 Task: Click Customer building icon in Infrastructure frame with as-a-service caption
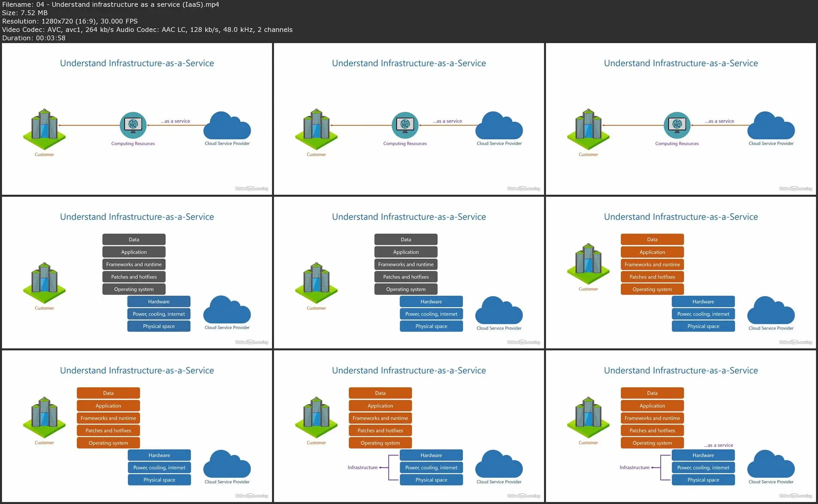pos(588,417)
